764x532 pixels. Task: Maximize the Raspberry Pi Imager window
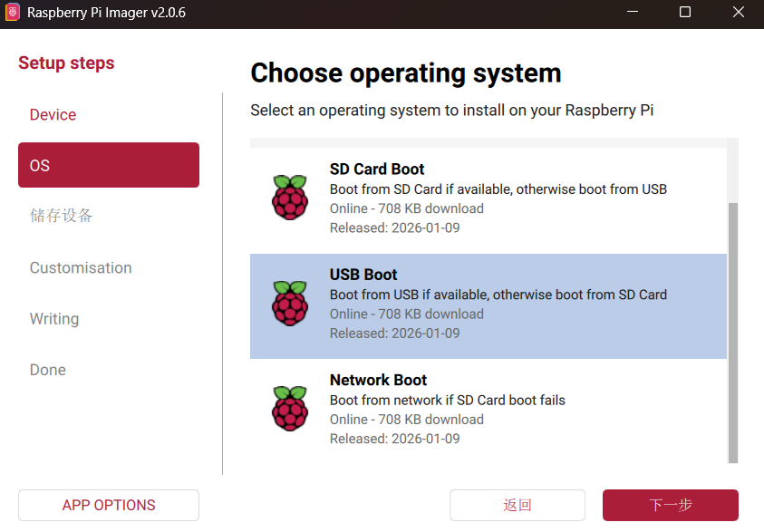point(685,13)
